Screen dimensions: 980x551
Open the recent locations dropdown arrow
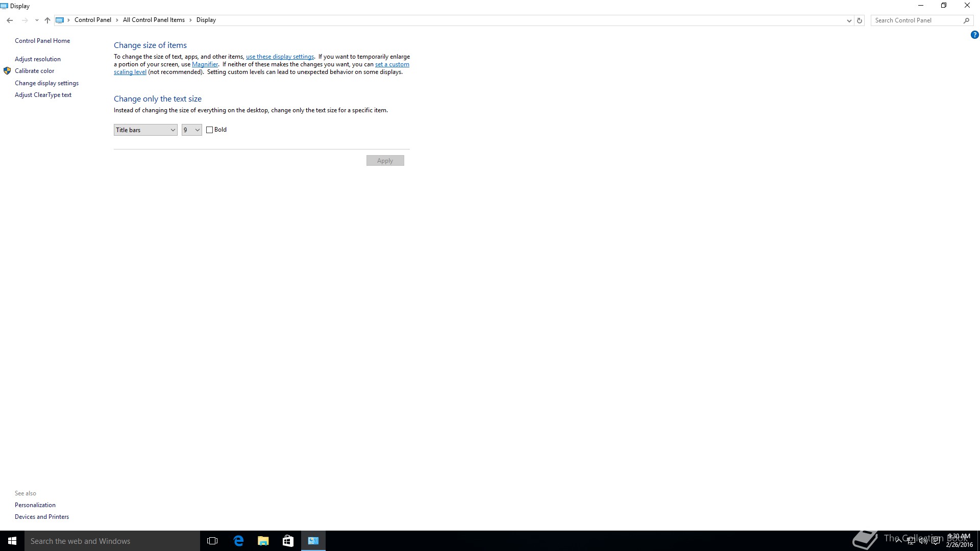coord(37,20)
